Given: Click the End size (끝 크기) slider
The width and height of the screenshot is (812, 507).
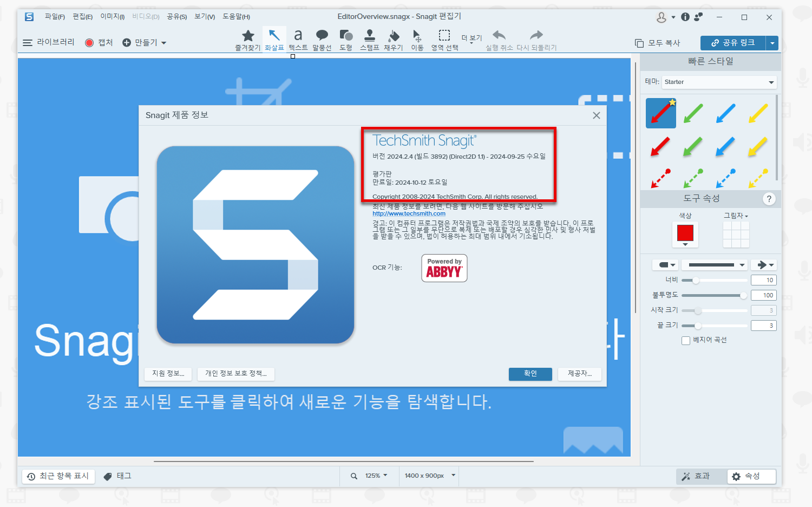Looking at the screenshot, I should point(715,326).
